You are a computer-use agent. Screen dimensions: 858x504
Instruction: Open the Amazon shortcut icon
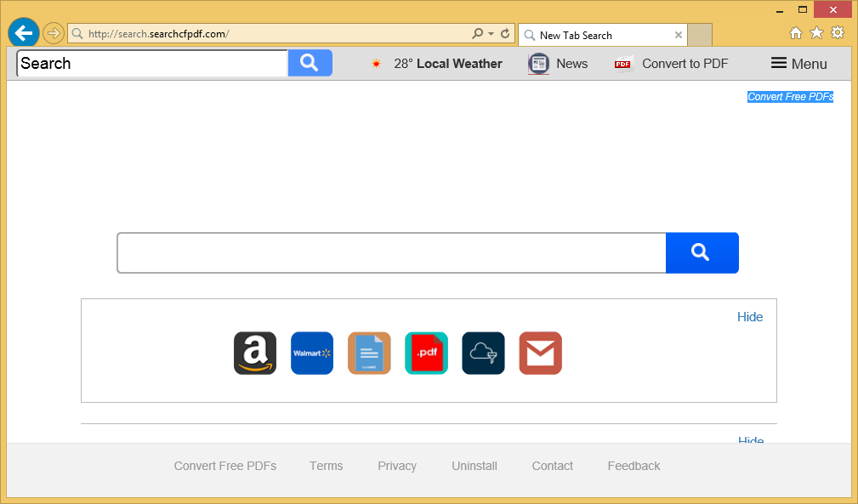point(255,353)
